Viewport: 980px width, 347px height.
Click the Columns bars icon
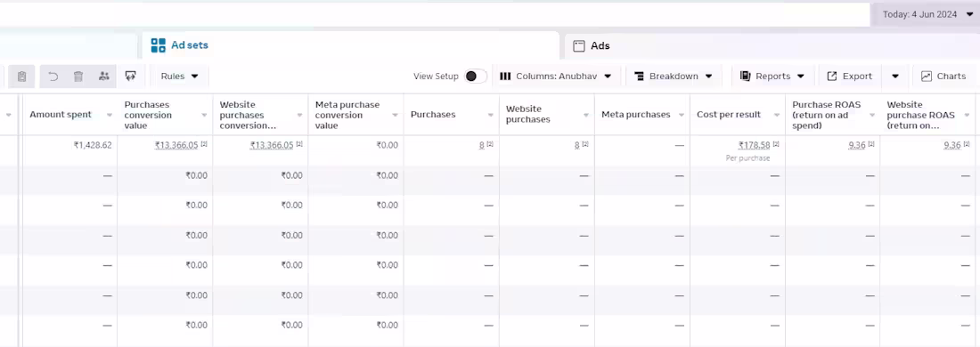point(505,77)
